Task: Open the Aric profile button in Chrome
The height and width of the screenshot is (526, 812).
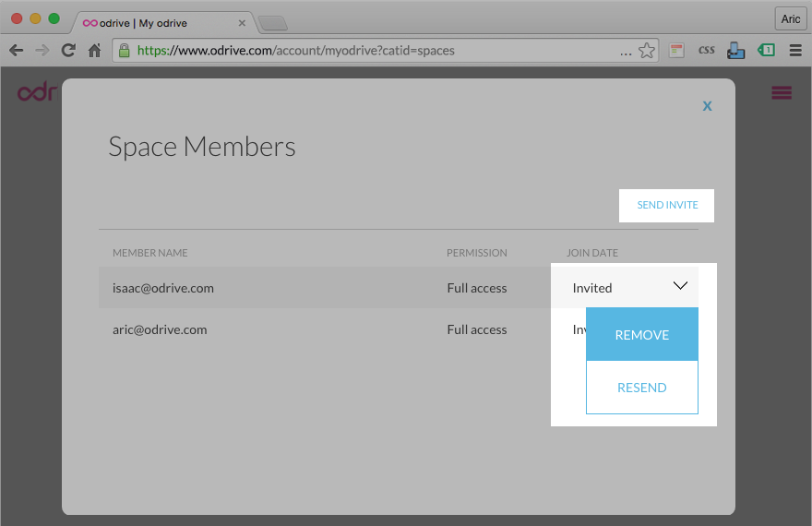Action: point(791,19)
